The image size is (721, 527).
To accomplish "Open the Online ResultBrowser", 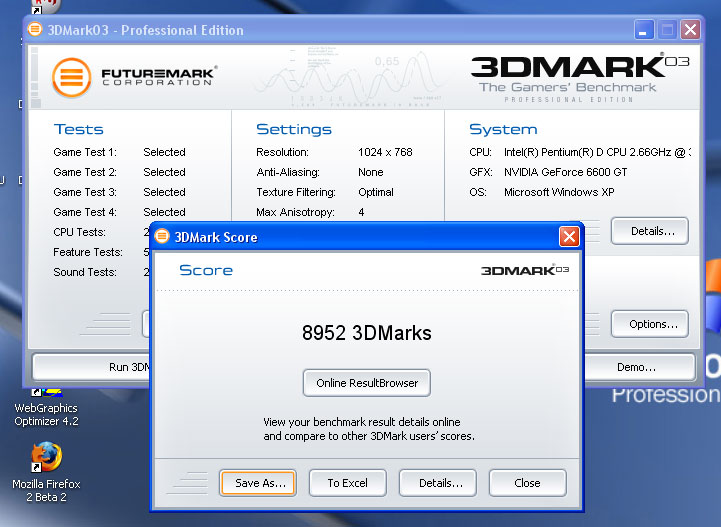I will point(366,383).
